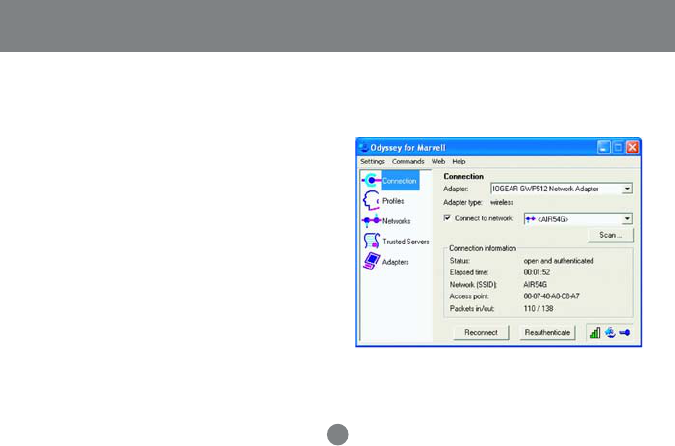Screen dimensions: 675x446
Task: Click the access point MAC address value
Action: coord(551,296)
